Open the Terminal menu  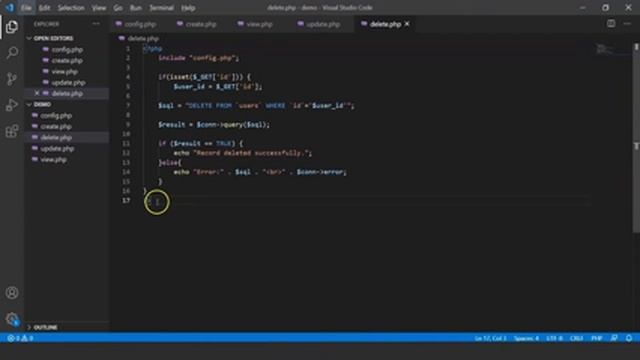pos(161,8)
